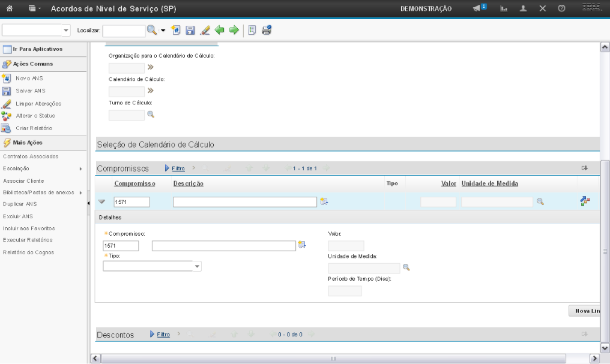Click the Help question mark icon

point(561,9)
